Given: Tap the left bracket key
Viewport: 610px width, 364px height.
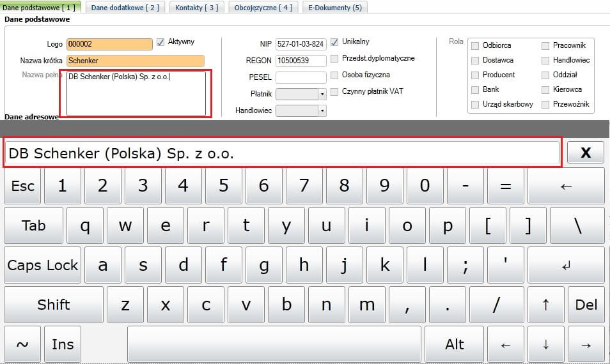Looking at the screenshot, I should pyautogui.click(x=488, y=225).
